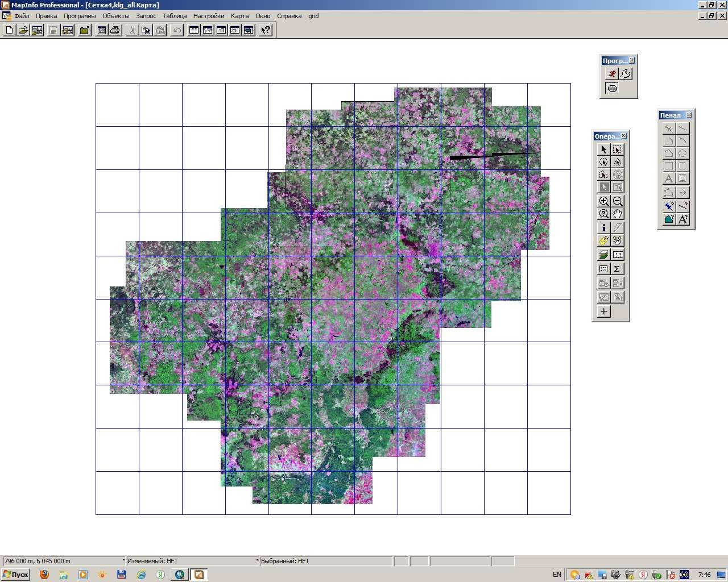Expand the cursor coordinates status dropdown
This screenshot has width=728, height=582.
(123, 561)
